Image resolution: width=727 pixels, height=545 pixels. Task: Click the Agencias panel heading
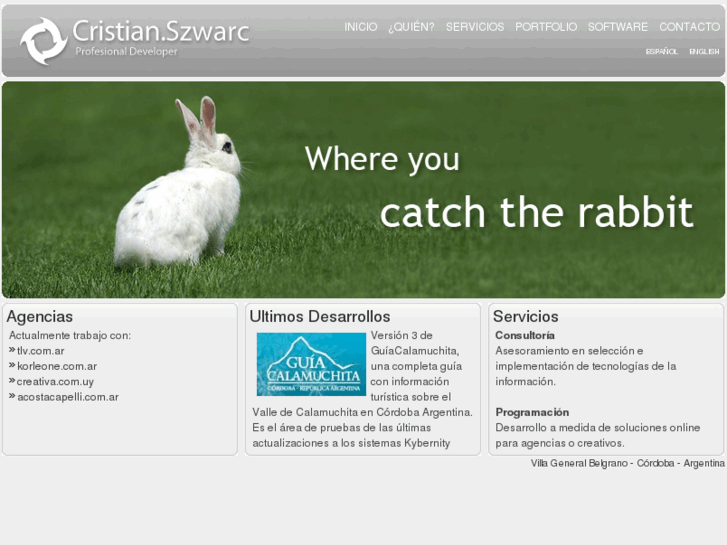40,317
